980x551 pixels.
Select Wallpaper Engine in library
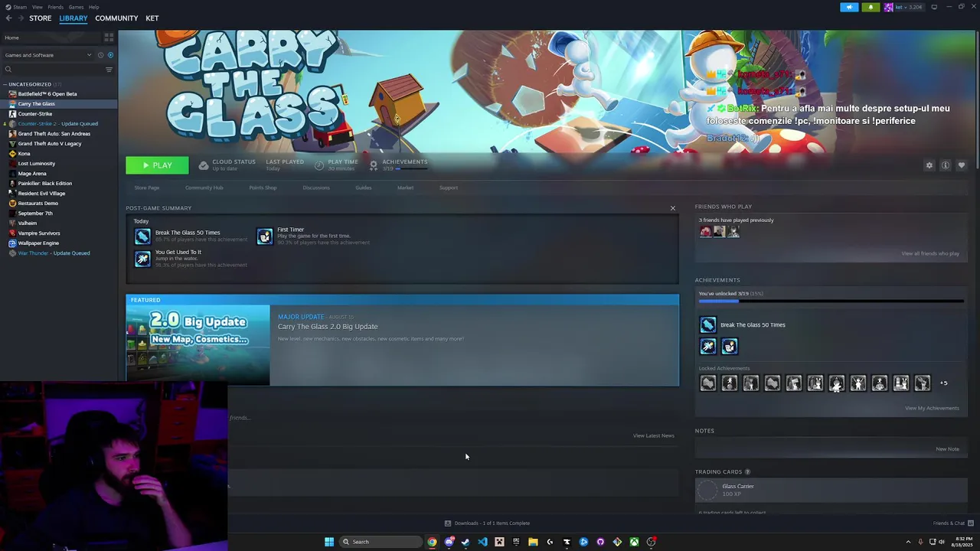38,243
